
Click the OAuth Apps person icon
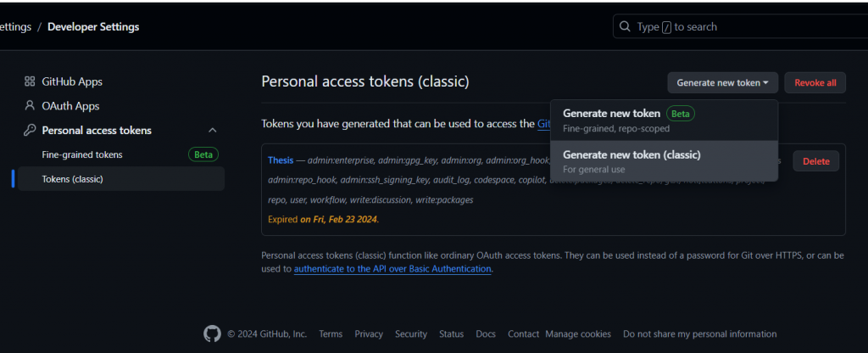point(30,106)
